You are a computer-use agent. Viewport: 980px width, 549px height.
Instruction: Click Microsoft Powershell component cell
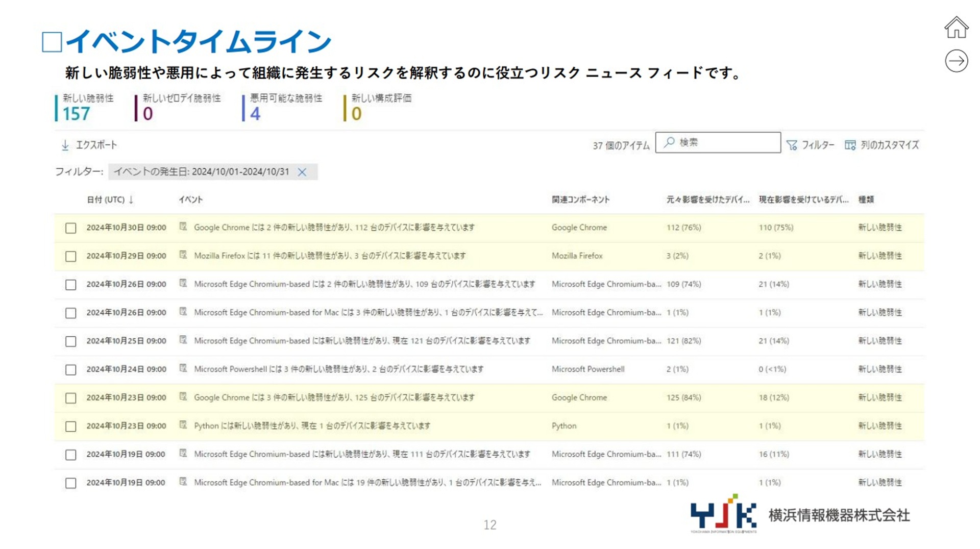pos(588,369)
